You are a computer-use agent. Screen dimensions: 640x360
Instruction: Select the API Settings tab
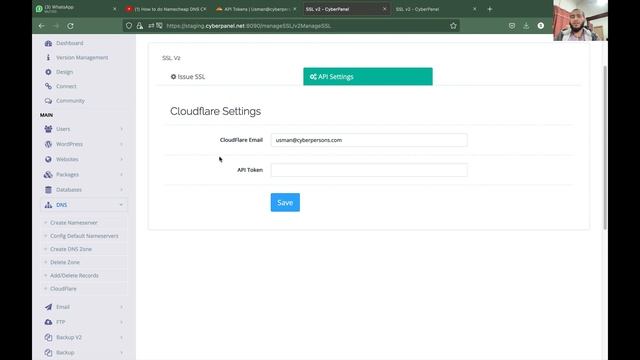(368, 77)
